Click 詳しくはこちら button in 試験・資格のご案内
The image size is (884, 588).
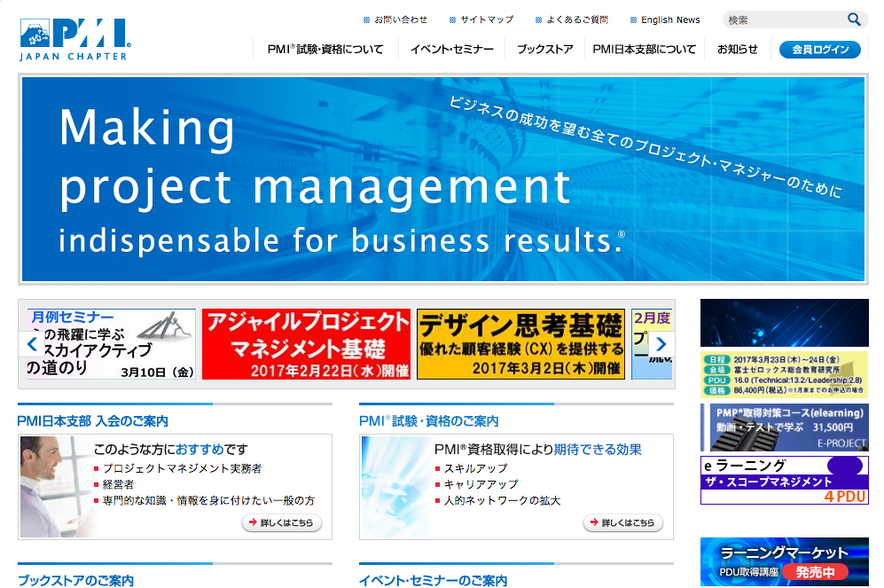[623, 522]
